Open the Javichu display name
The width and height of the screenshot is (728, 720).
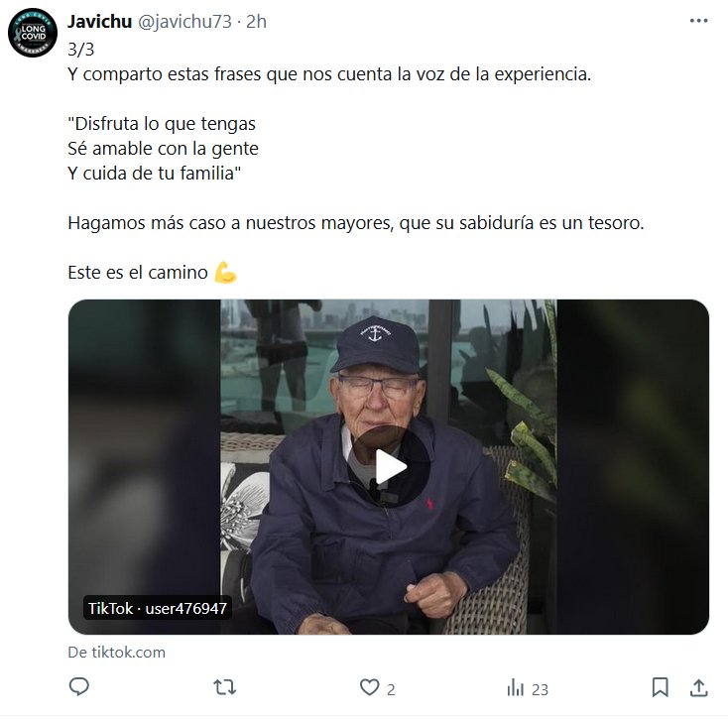(100, 22)
